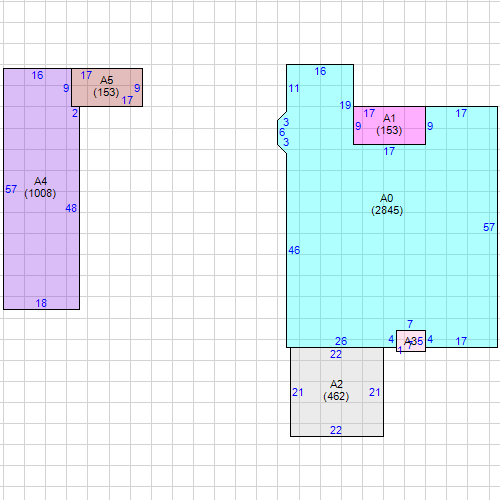Click dimension 48 on A4's right side

point(71,208)
